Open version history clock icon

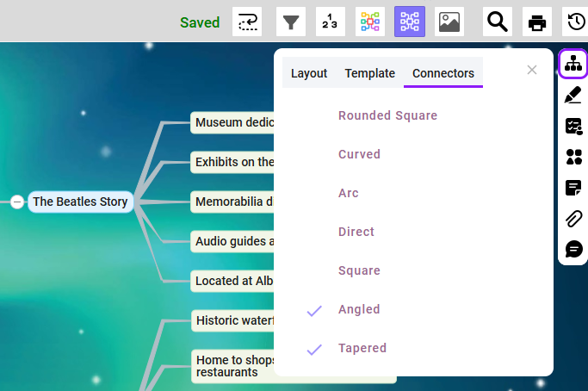click(x=576, y=22)
